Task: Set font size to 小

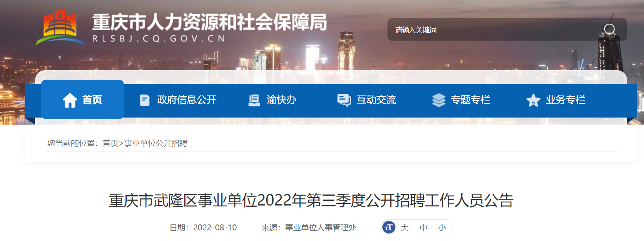Action: [x=442, y=228]
